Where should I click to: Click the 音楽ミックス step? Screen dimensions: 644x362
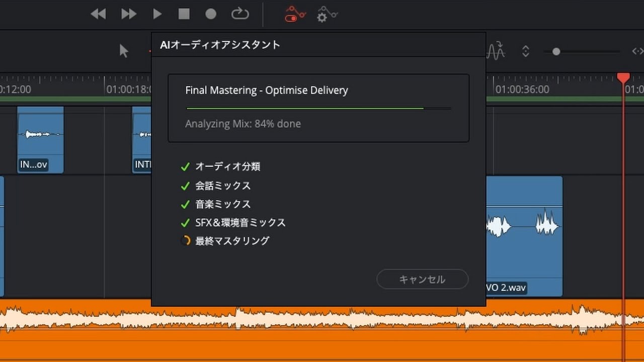(x=223, y=204)
